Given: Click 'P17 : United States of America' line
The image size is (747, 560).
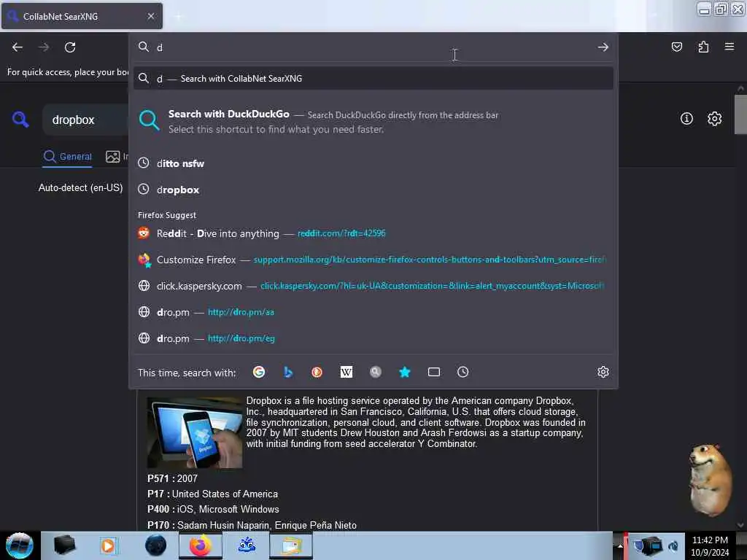Looking at the screenshot, I should pos(212,494).
